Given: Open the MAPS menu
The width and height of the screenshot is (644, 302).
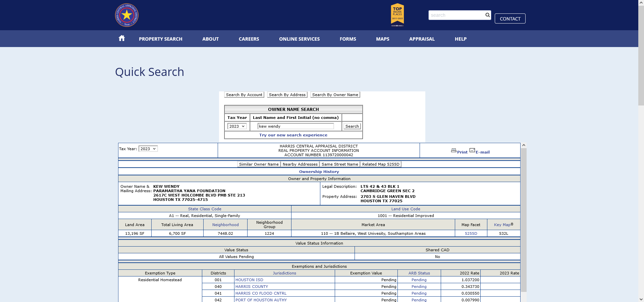Looking at the screenshot, I should (383, 39).
